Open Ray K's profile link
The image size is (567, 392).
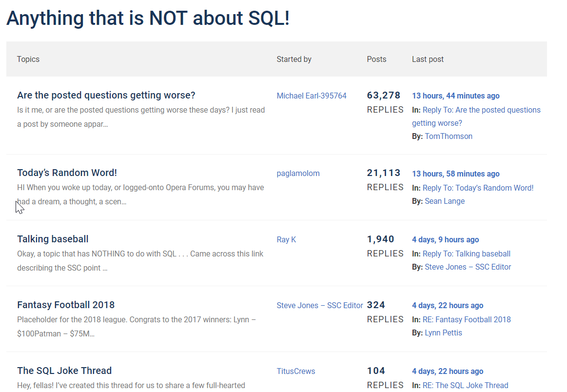tap(286, 239)
